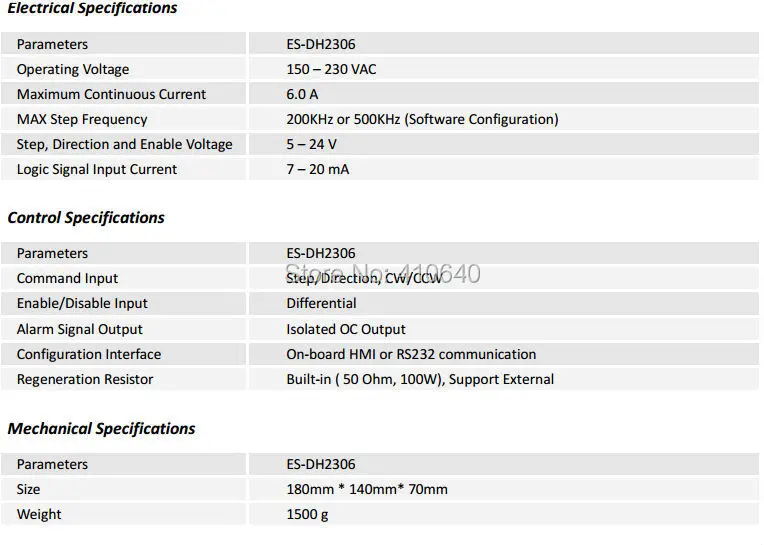Click the Electrical Specifications heading
The image size is (764, 545).
click(93, 8)
